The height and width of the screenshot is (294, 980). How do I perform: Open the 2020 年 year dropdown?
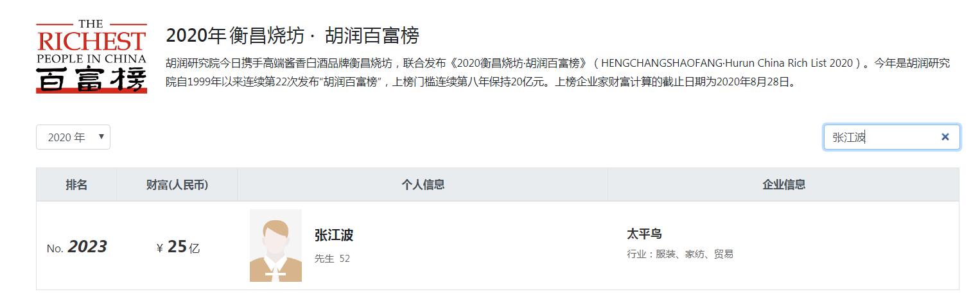(x=73, y=137)
